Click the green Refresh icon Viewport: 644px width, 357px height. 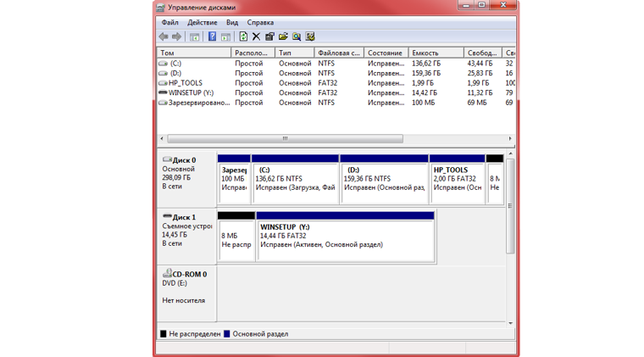click(x=243, y=36)
